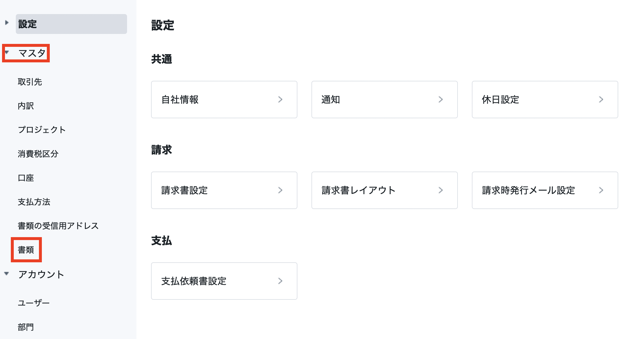Open 取引先 in the sidebar
This screenshot has height=339, width=644.
[x=30, y=82]
